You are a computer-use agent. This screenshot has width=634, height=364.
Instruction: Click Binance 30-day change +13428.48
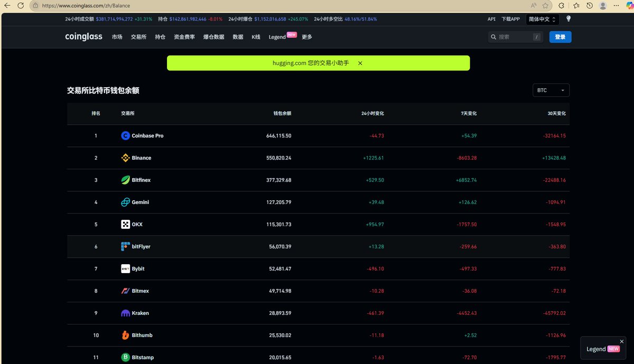point(554,158)
